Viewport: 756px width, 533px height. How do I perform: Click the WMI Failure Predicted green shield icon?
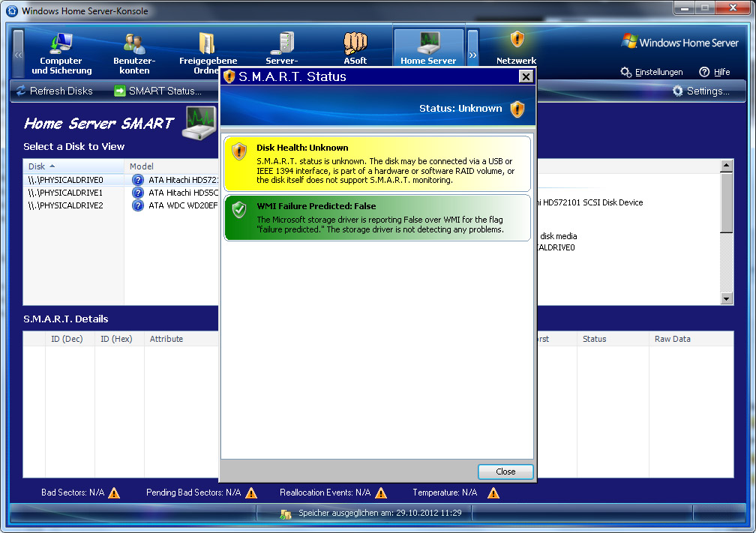(239, 210)
